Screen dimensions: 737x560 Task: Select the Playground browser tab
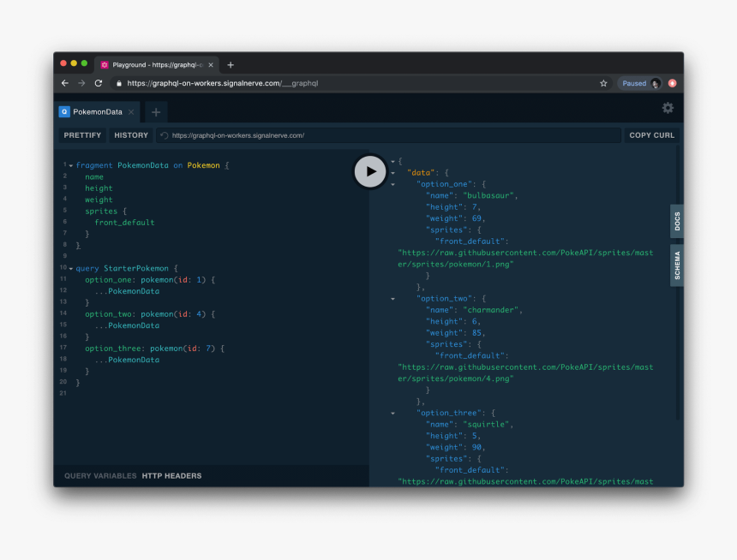(x=157, y=65)
